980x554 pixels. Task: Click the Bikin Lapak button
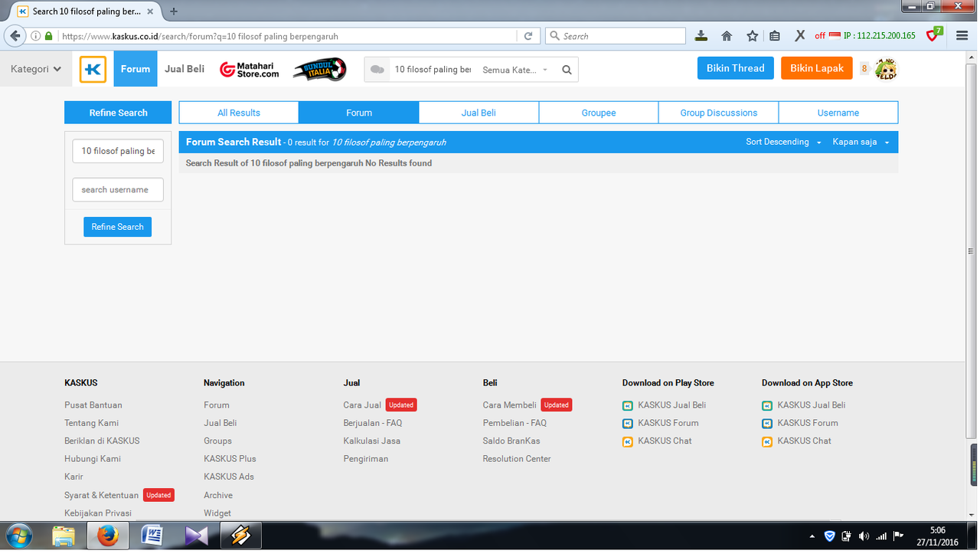(x=817, y=68)
